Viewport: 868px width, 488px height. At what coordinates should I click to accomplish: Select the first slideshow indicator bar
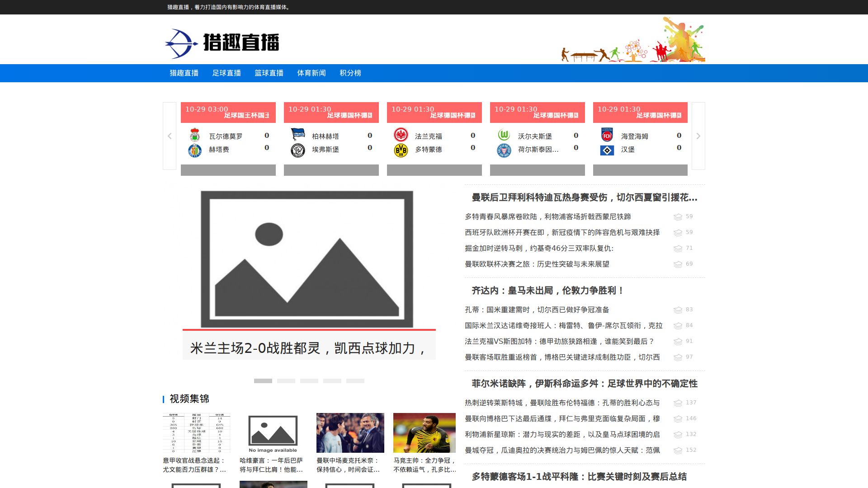263,381
